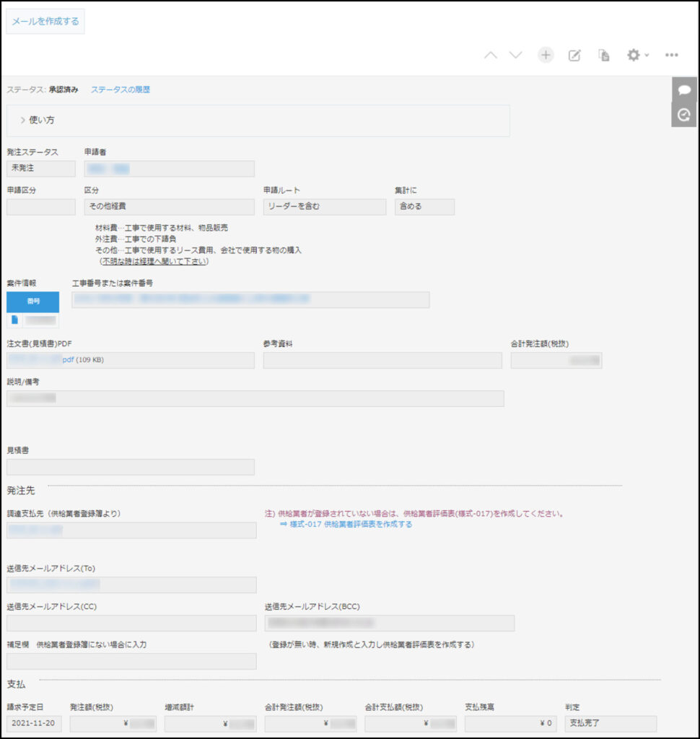Open the three-dot more options menu

672,56
